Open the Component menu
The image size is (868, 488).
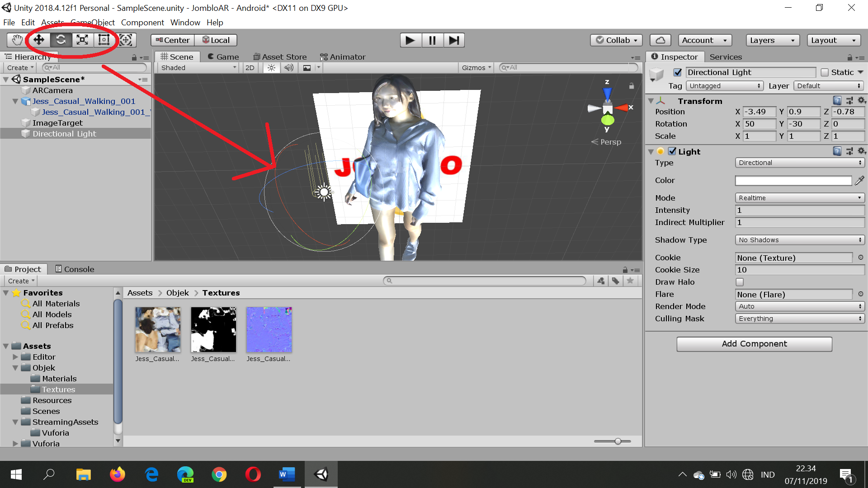tap(142, 23)
